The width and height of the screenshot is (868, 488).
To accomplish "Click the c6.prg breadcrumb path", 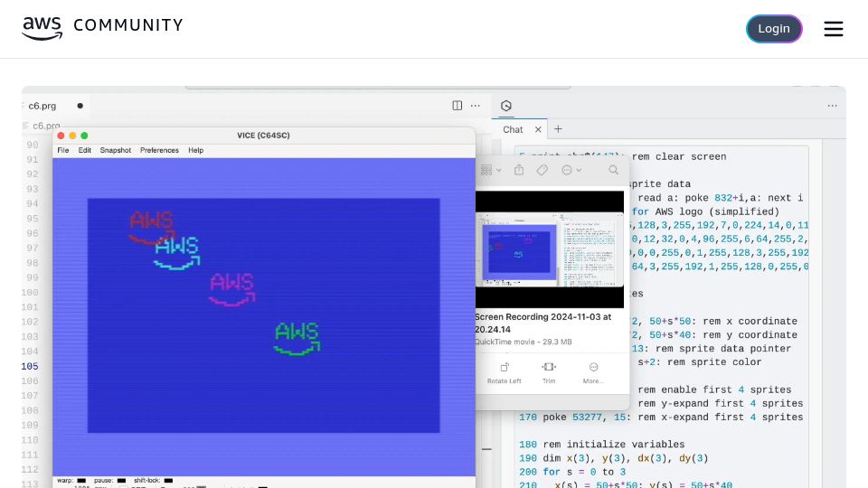I will pyautogui.click(x=46, y=126).
